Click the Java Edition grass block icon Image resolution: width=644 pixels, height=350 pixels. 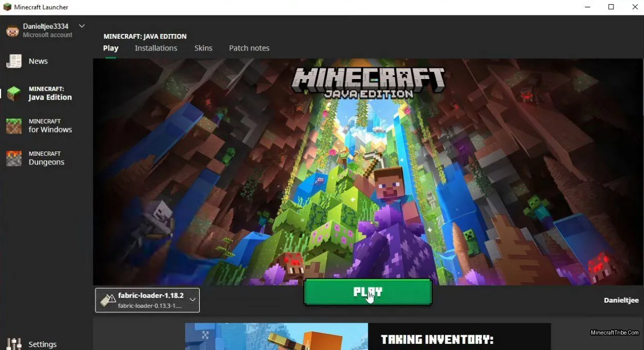pyautogui.click(x=14, y=93)
